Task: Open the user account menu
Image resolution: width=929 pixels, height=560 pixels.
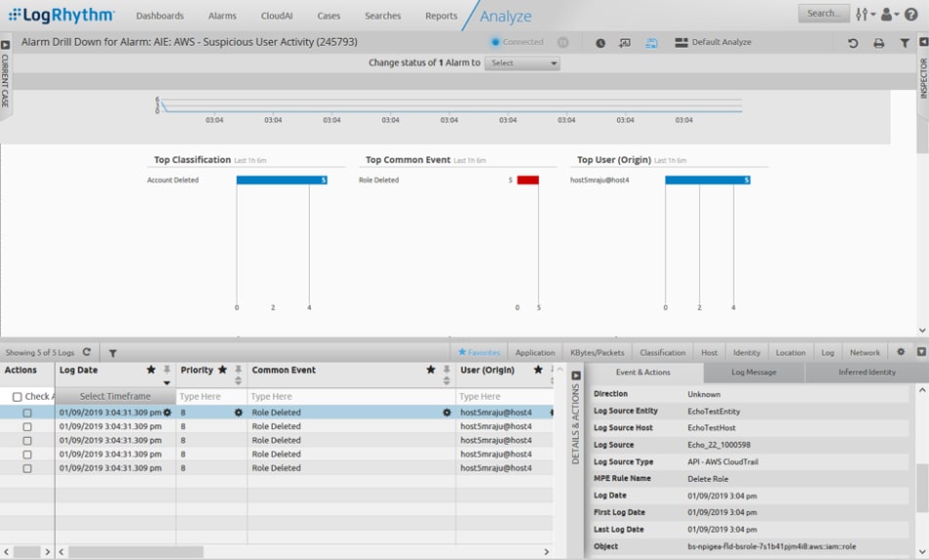Action: point(889,15)
